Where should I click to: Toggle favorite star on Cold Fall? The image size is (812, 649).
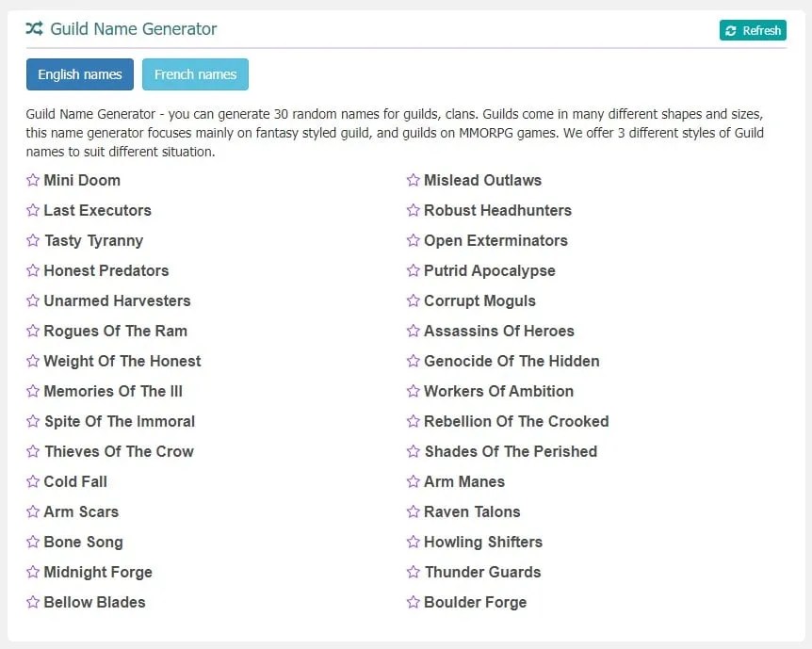pos(33,481)
